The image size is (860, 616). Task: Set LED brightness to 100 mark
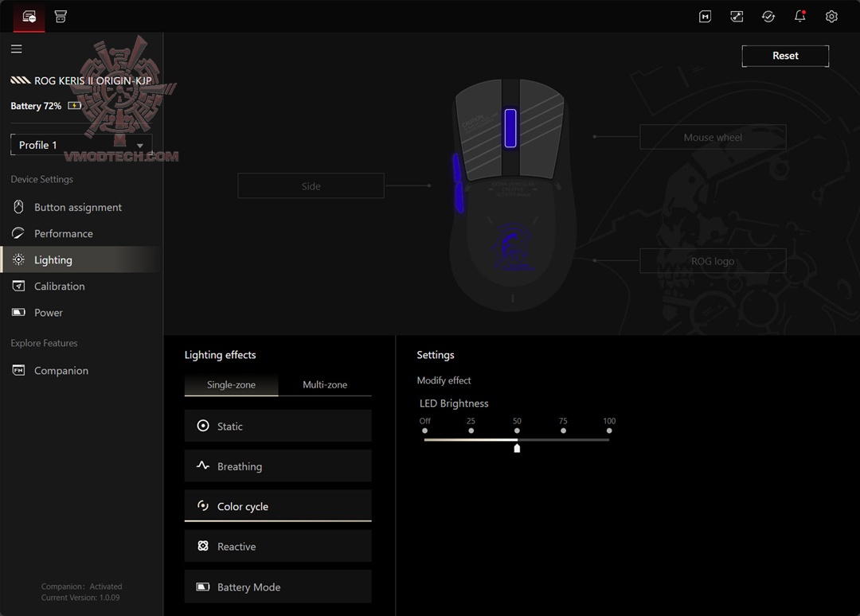[609, 431]
